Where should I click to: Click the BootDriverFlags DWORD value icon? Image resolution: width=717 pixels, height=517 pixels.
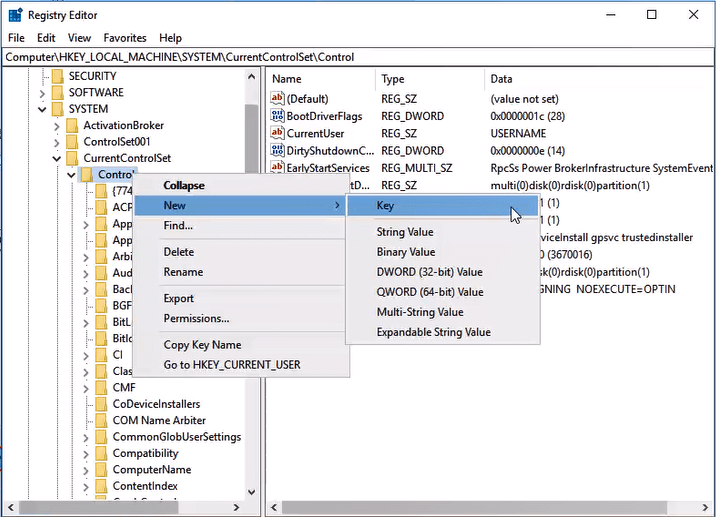(278, 116)
